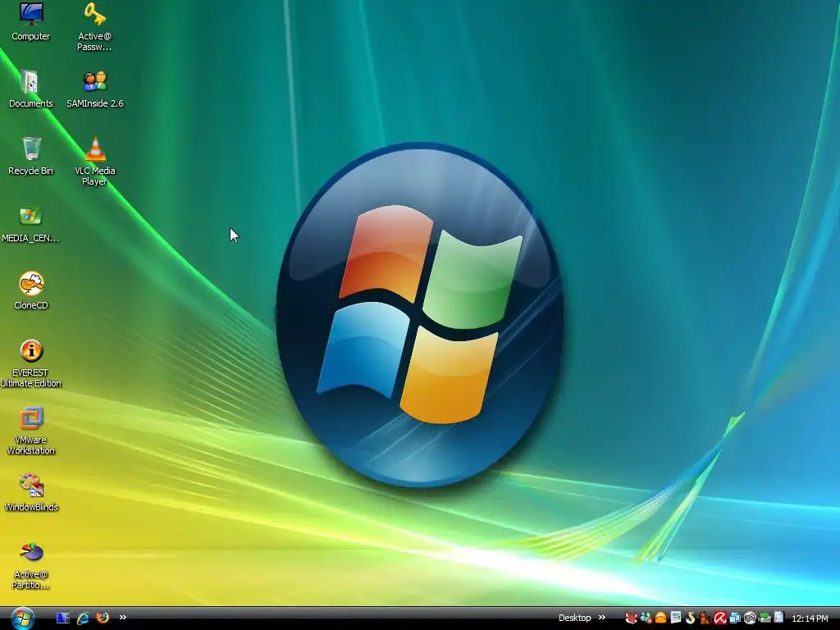Open the Avira red umbrella tray icon

pos(720,619)
